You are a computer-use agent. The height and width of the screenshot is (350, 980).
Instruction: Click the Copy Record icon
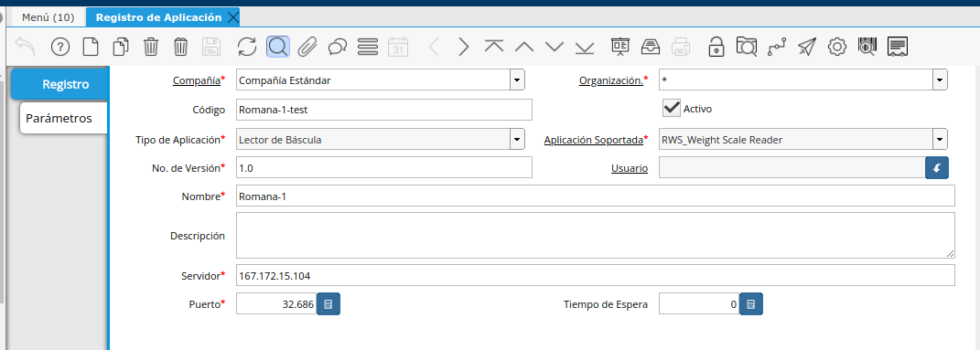pyautogui.click(x=121, y=47)
